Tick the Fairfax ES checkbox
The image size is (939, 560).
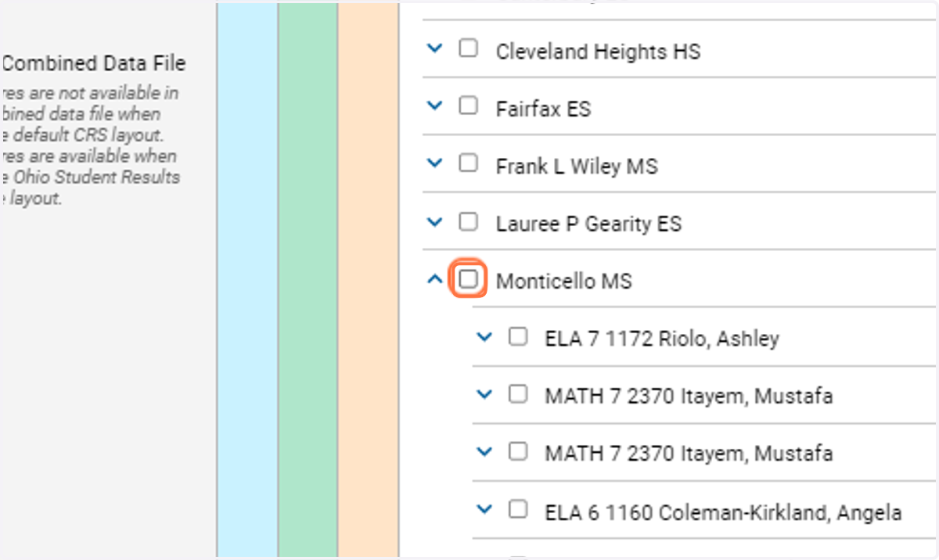pyautogui.click(x=468, y=106)
